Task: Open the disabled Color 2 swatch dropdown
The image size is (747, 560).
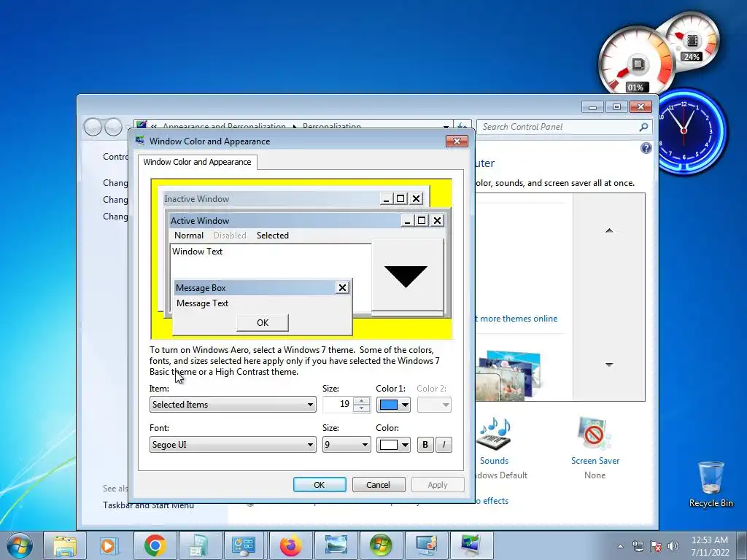Action: [434, 405]
